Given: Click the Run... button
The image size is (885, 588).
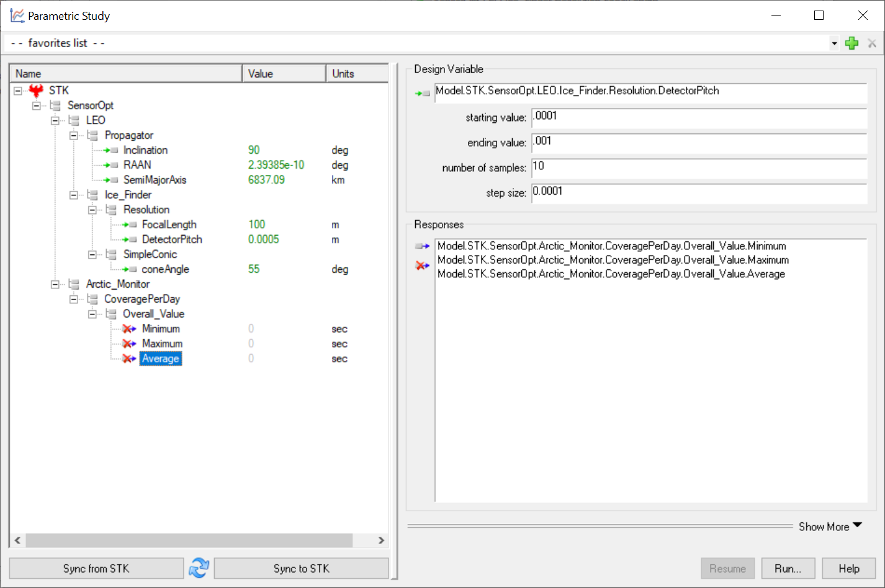Looking at the screenshot, I should click(x=788, y=568).
